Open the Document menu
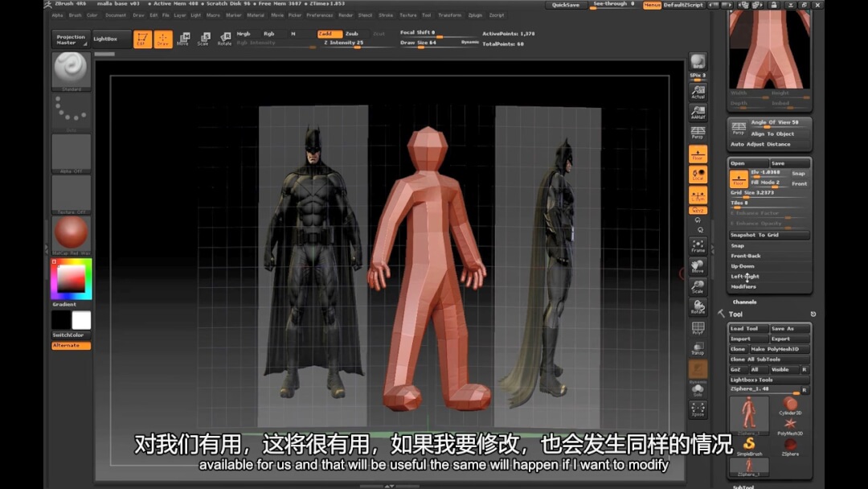The height and width of the screenshot is (489, 868). [116, 15]
